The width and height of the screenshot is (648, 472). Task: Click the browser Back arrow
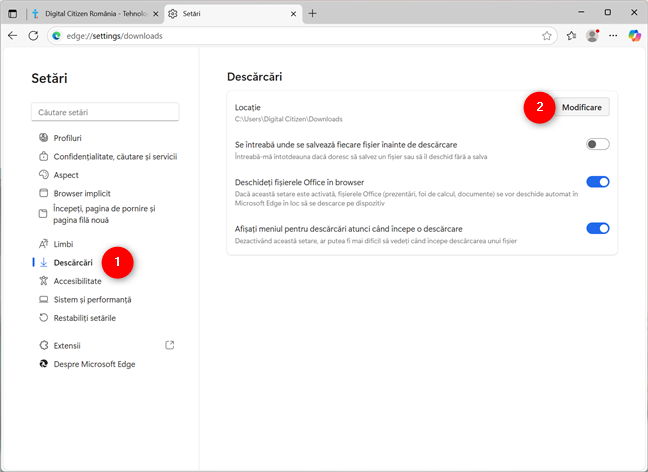pos(12,35)
